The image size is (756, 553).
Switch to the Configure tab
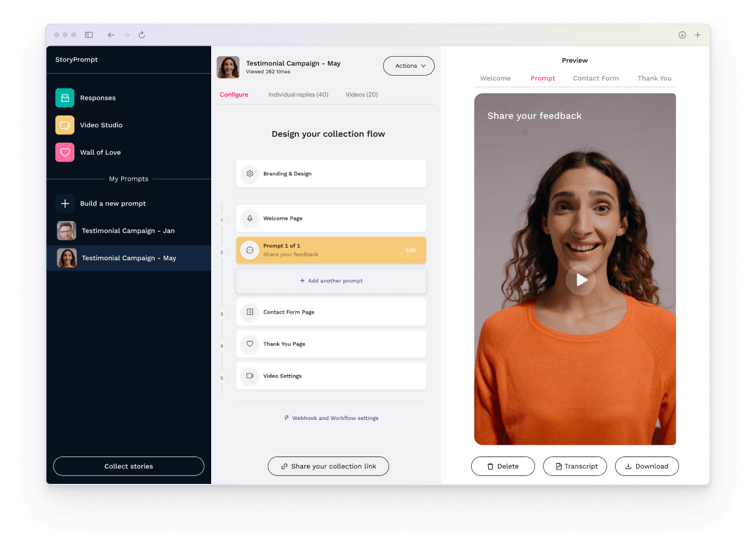point(234,95)
